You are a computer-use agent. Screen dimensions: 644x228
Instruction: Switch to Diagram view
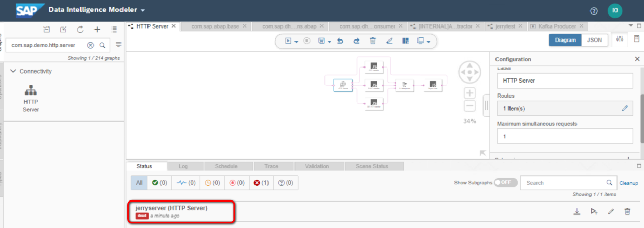[x=565, y=39]
